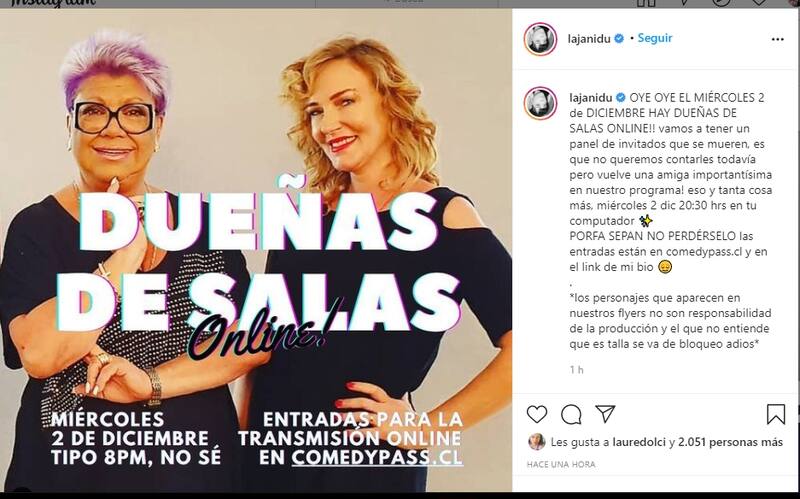Open lajanidu's profile picture in header
Viewport: 800px width, 499px height.
tap(540, 39)
